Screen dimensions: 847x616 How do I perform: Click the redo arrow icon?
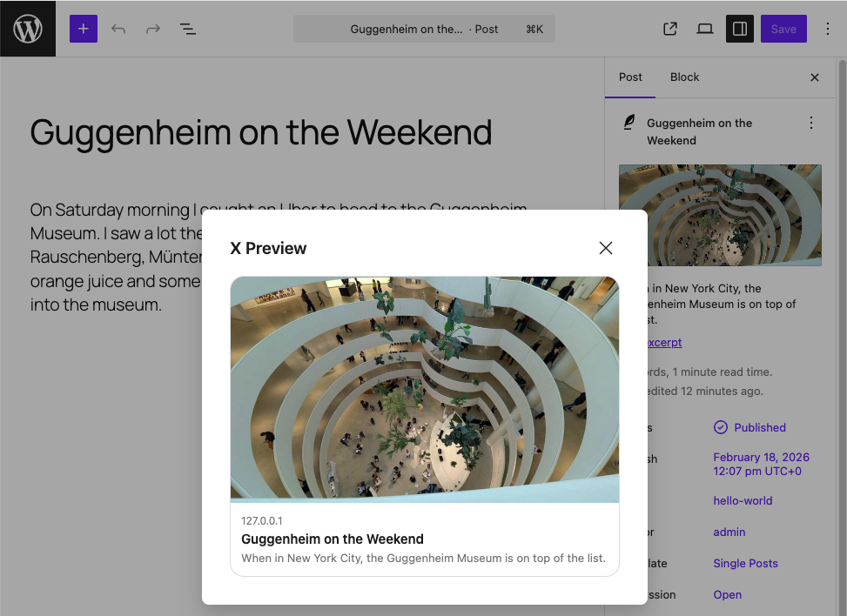click(x=153, y=29)
